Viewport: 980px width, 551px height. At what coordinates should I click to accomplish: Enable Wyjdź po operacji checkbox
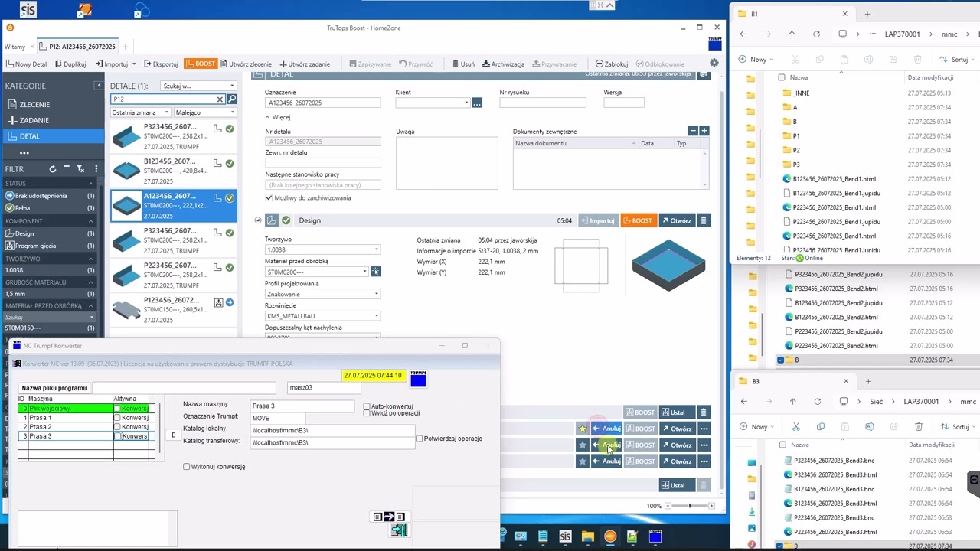(367, 413)
